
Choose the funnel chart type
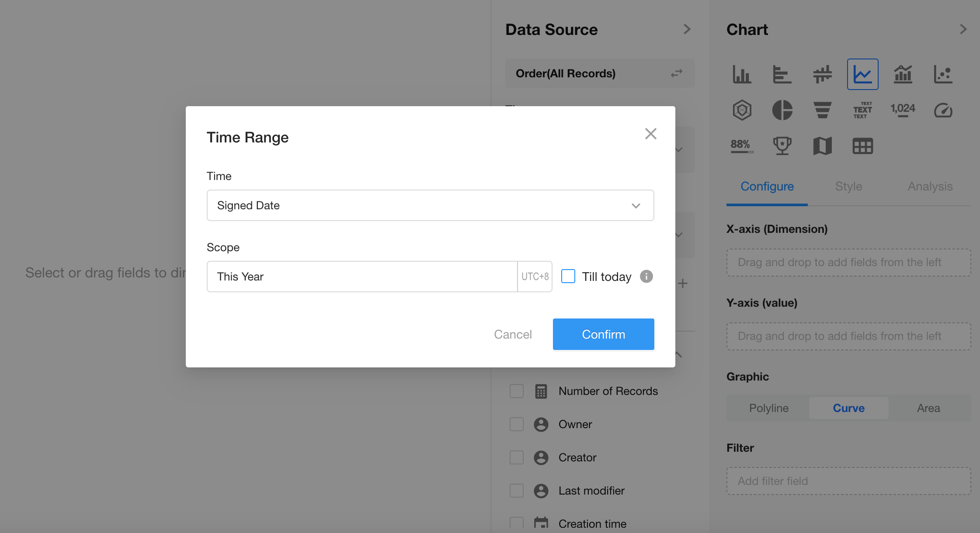822,110
